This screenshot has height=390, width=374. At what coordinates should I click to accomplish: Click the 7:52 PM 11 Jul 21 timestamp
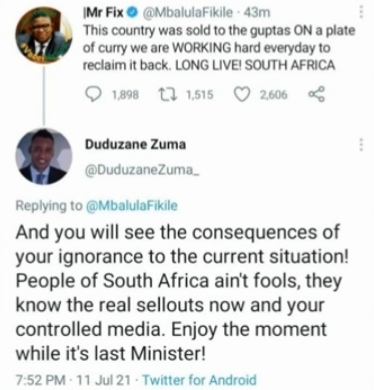coord(73,380)
